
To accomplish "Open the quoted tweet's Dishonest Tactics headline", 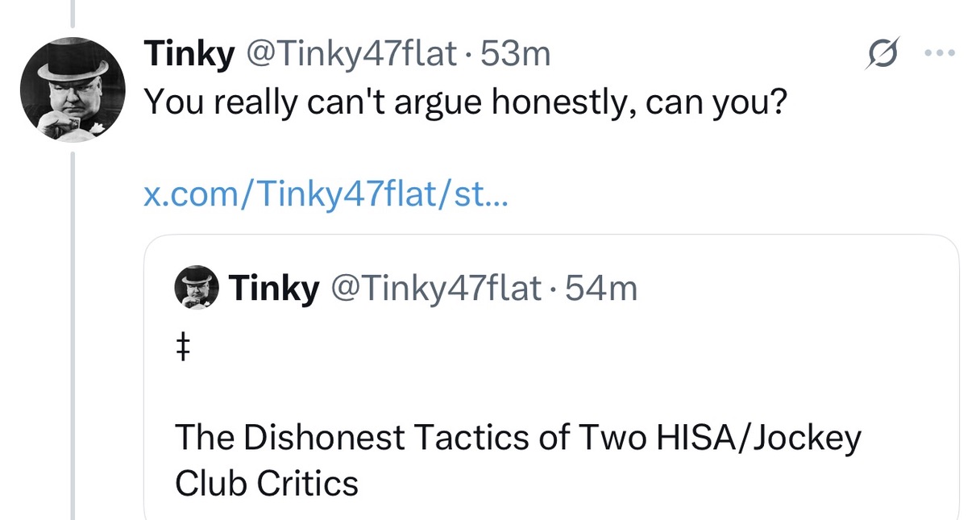I will coord(517,437).
